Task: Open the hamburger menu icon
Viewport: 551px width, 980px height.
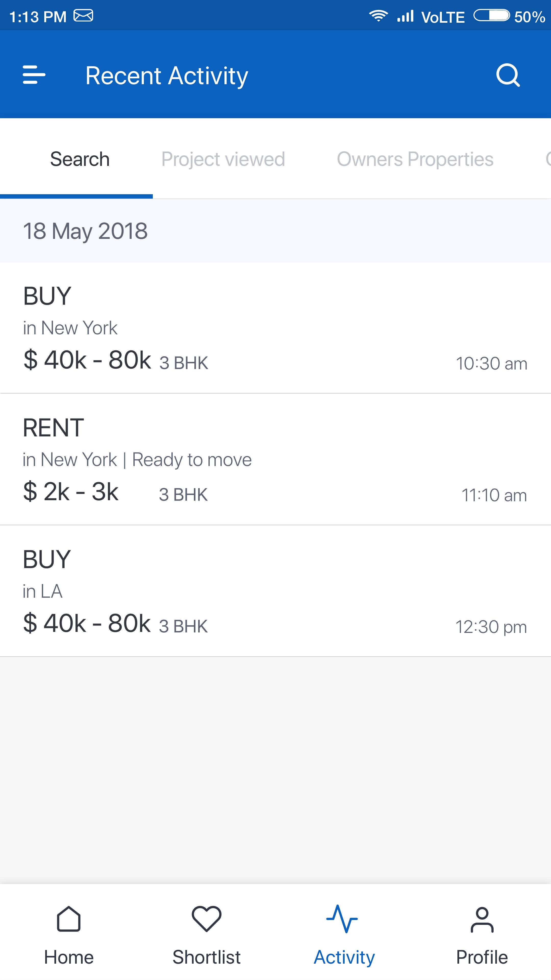Action: (x=34, y=75)
